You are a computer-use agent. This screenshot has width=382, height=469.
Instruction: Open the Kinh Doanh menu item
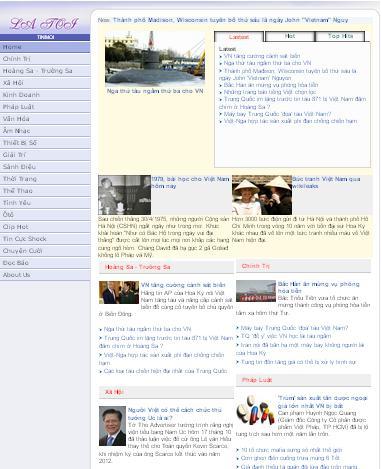coord(45,95)
